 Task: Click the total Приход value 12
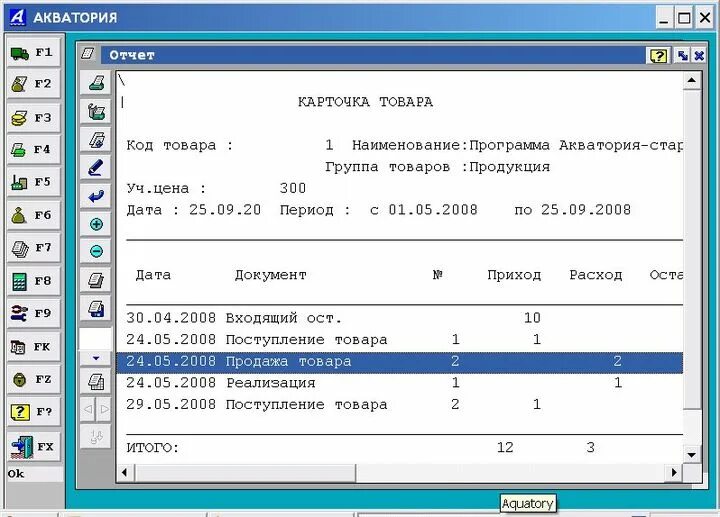point(505,448)
